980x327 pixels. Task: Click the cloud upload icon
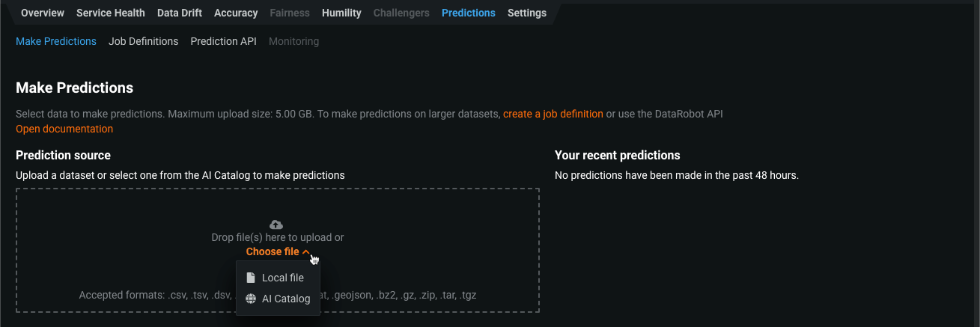click(276, 224)
